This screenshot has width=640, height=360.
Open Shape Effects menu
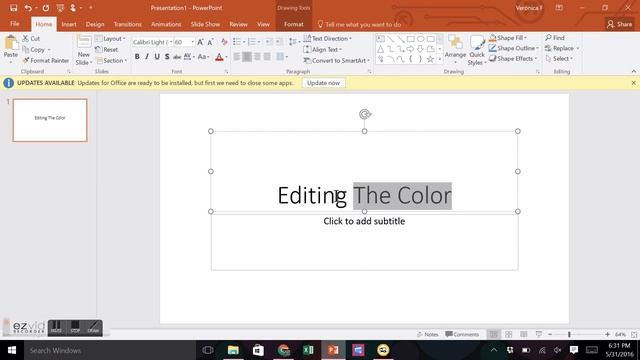pyautogui.click(x=513, y=58)
